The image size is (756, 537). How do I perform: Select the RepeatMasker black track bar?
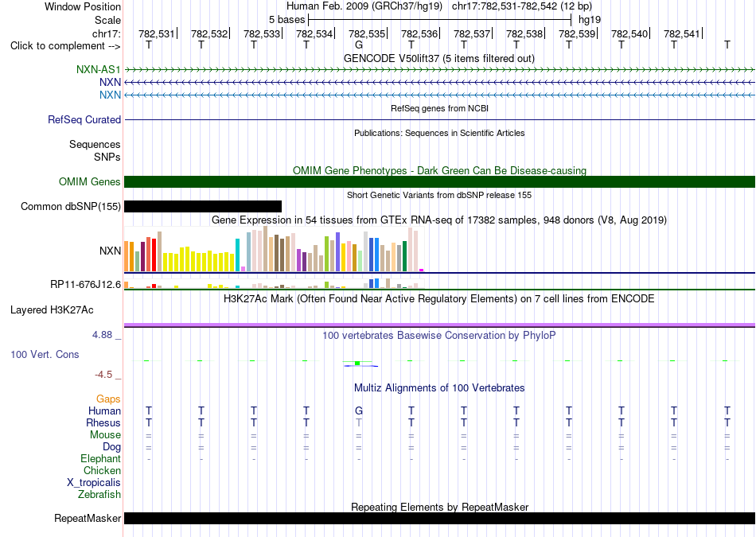(439, 518)
